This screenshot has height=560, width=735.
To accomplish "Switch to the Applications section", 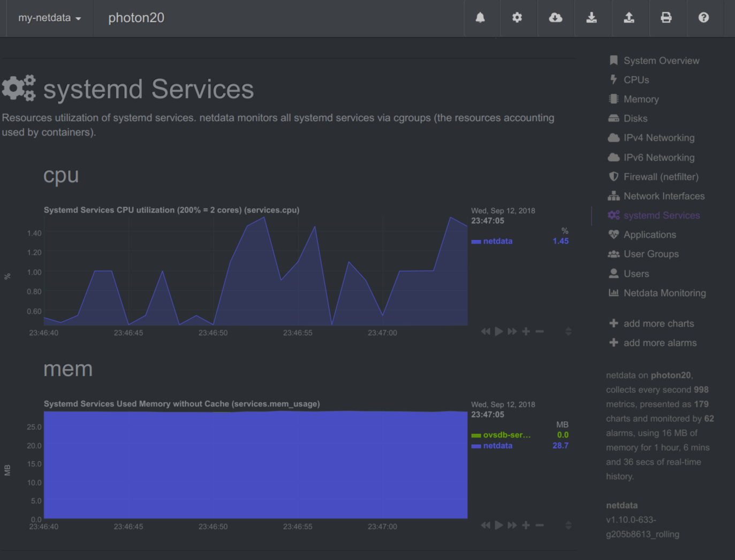I will tap(649, 234).
